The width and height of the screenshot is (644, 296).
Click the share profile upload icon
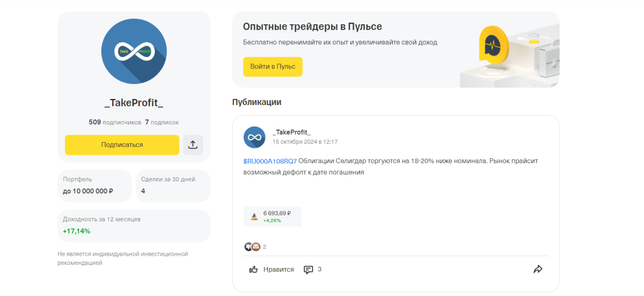pos(193,145)
